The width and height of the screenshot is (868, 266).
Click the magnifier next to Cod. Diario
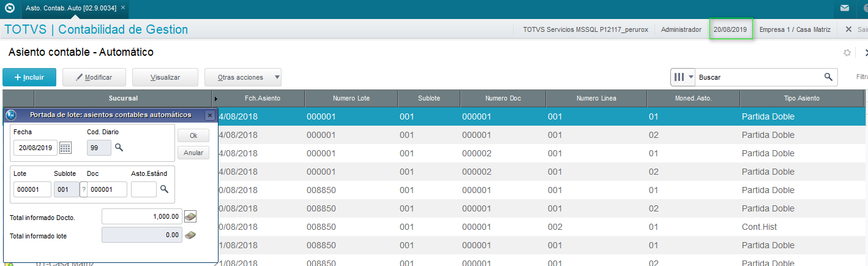[119, 148]
